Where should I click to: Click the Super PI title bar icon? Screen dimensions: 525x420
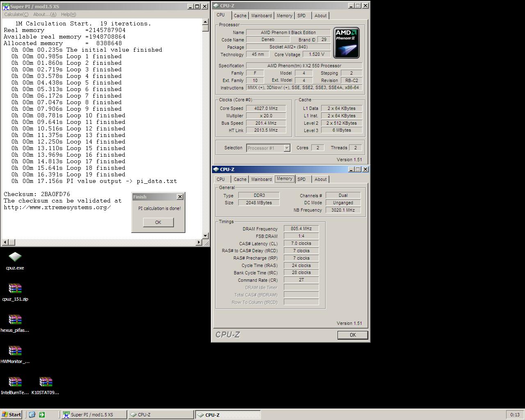click(x=5, y=6)
